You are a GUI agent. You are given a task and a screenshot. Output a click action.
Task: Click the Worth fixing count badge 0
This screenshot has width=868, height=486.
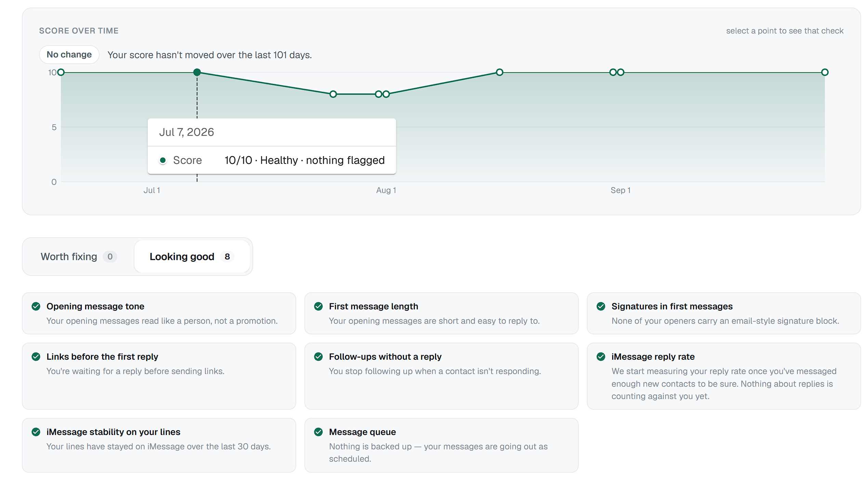click(x=110, y=257)
